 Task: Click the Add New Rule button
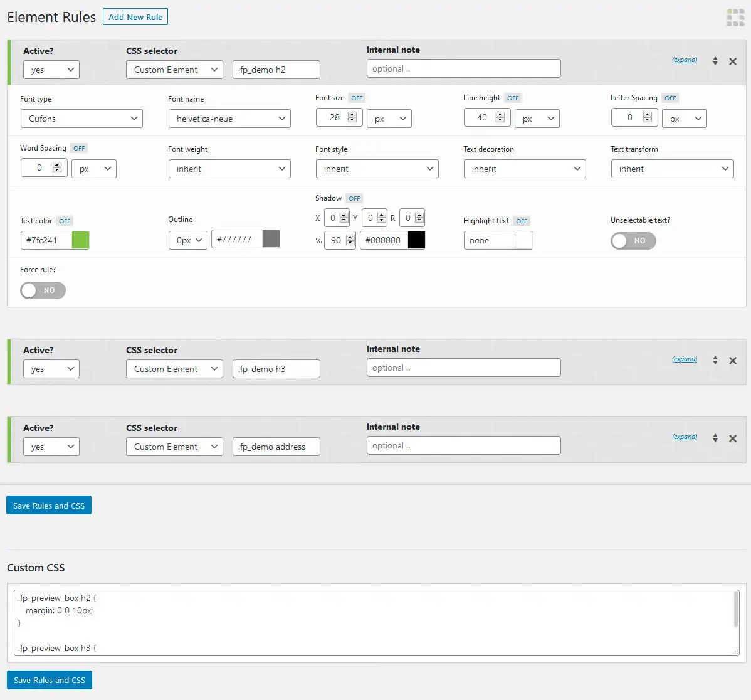[x=135, y=17]
